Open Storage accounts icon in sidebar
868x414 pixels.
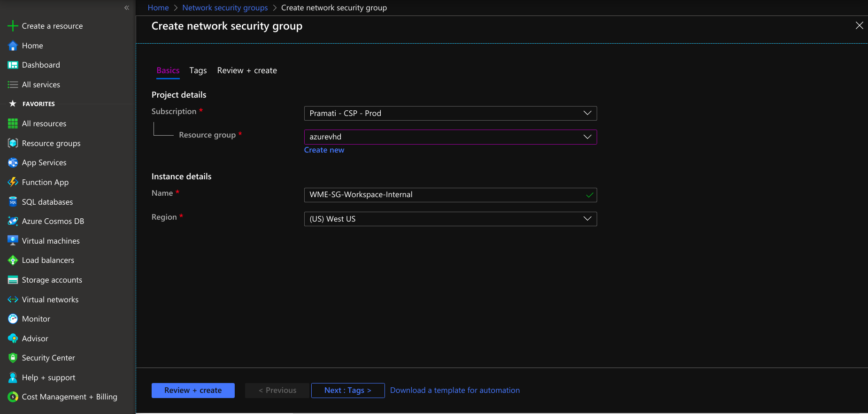tap(13, 280)
